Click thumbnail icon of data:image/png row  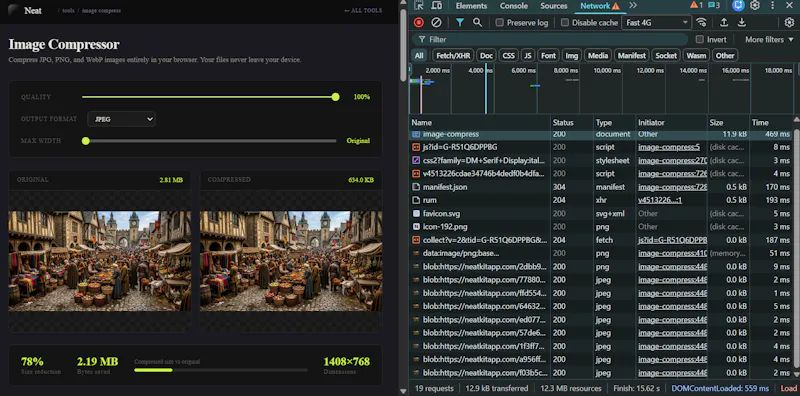(416, 253)
